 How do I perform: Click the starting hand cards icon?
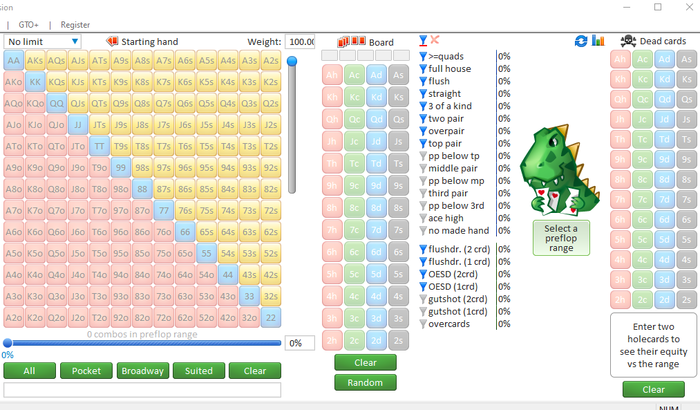click(112, 42)
